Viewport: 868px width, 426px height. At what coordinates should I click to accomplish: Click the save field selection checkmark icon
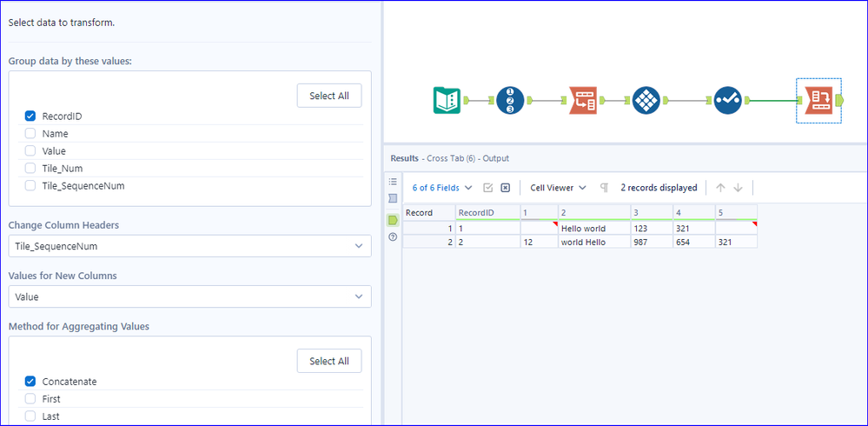tap(487, 188)
